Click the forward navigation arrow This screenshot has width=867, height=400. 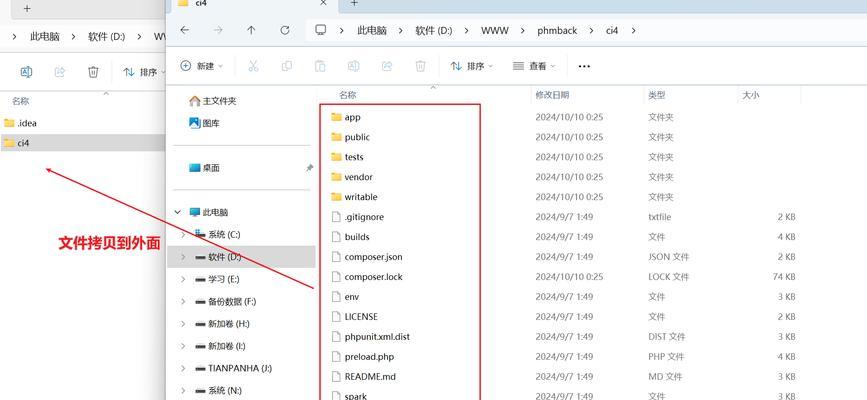(218, 30)
